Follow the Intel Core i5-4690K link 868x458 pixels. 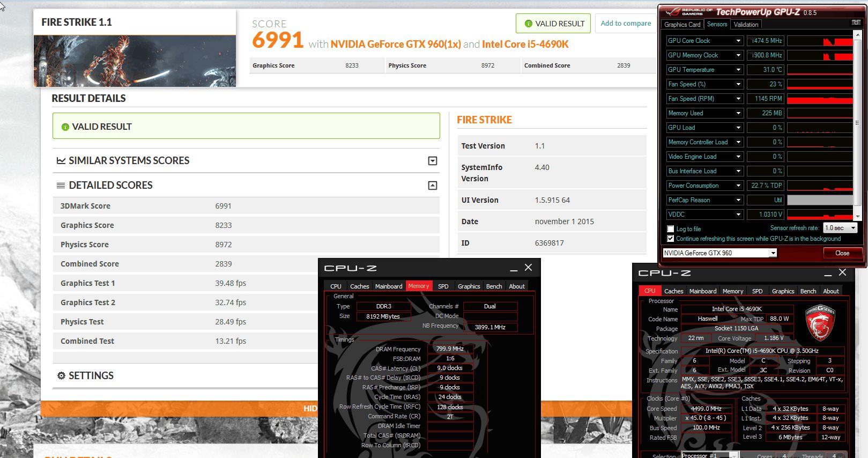(525, 45)
